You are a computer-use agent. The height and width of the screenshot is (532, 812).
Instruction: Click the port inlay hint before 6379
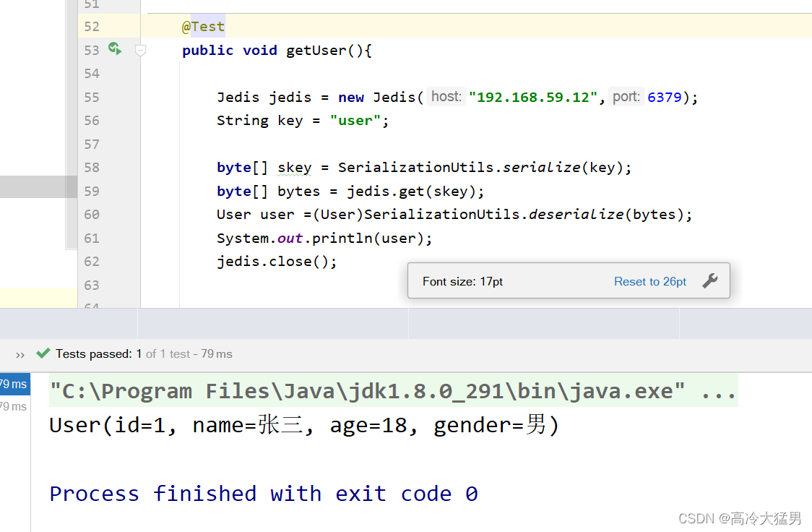pyautogui.click(x=626, y=96)
